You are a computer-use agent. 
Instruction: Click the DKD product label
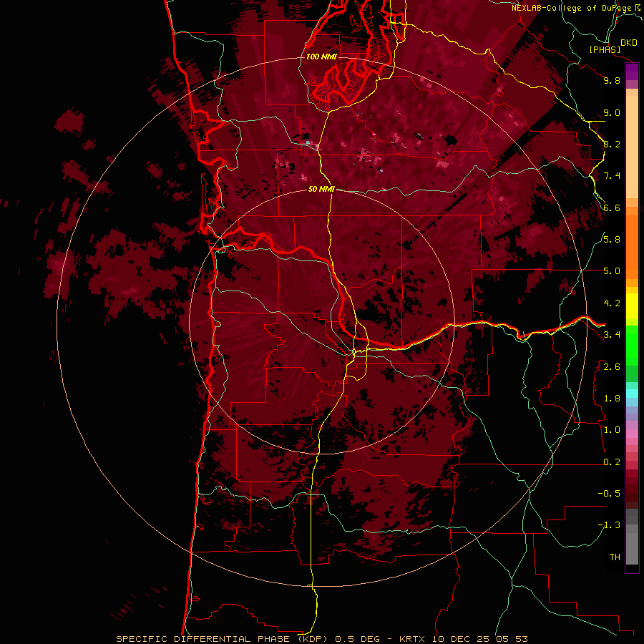pos(629,43)
